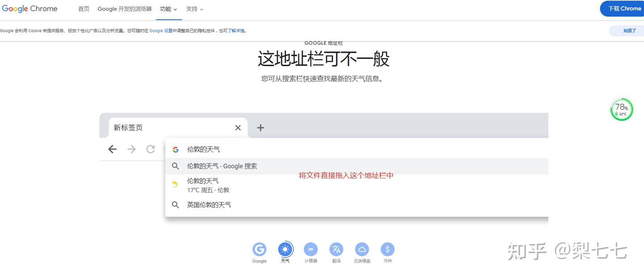The image size is (644, 277).
Task: Choose the 17℃ 周五 - 伦敦 suggestion
Action: [356, 185]
